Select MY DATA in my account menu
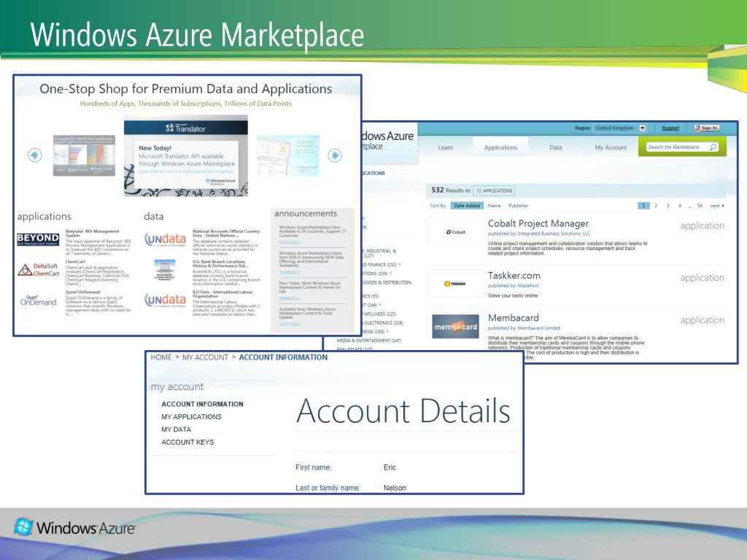The image size is (747, 560). coord(176,429)
